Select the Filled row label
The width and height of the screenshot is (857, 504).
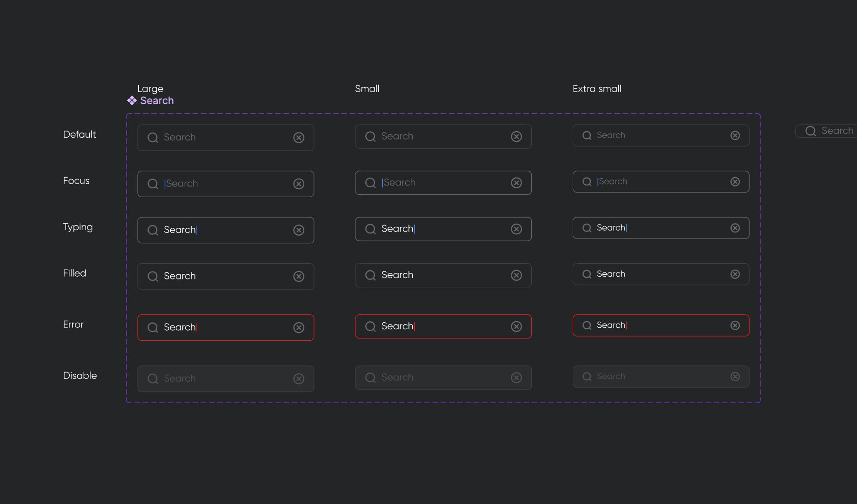coord(74,273)
